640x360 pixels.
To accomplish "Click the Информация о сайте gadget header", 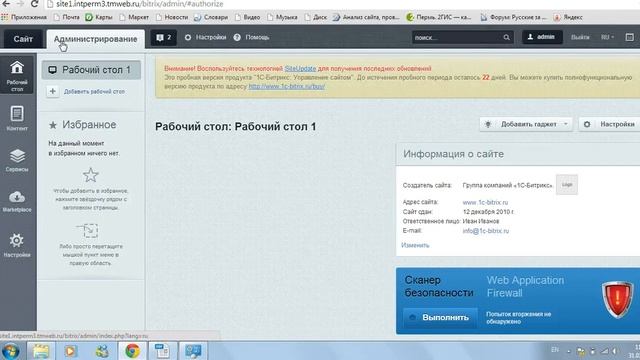I will point(518,154).
